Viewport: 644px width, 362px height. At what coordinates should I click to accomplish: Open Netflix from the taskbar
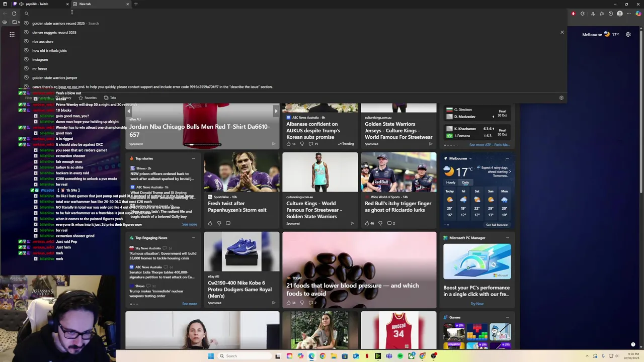point(367,356)
